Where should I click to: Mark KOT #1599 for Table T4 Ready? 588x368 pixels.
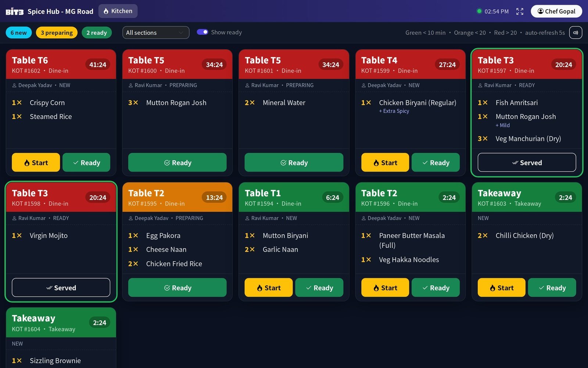click(435, 162)
